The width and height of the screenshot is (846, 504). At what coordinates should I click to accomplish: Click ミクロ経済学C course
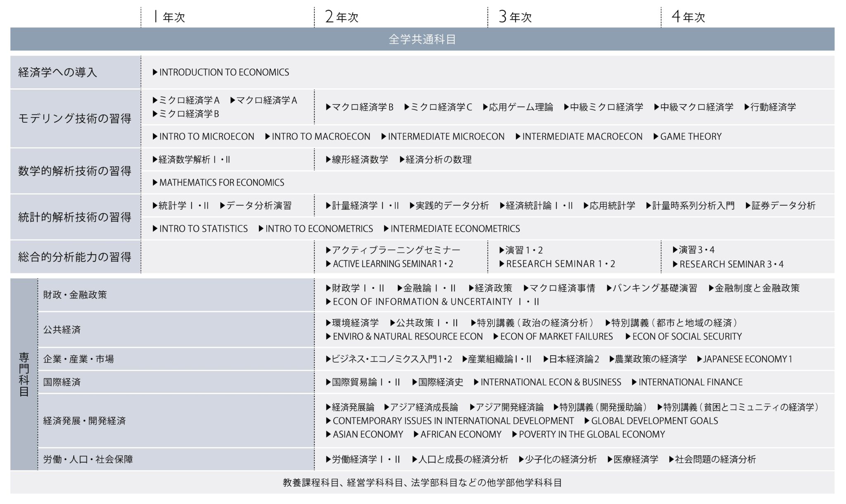[x=438, y=107]
